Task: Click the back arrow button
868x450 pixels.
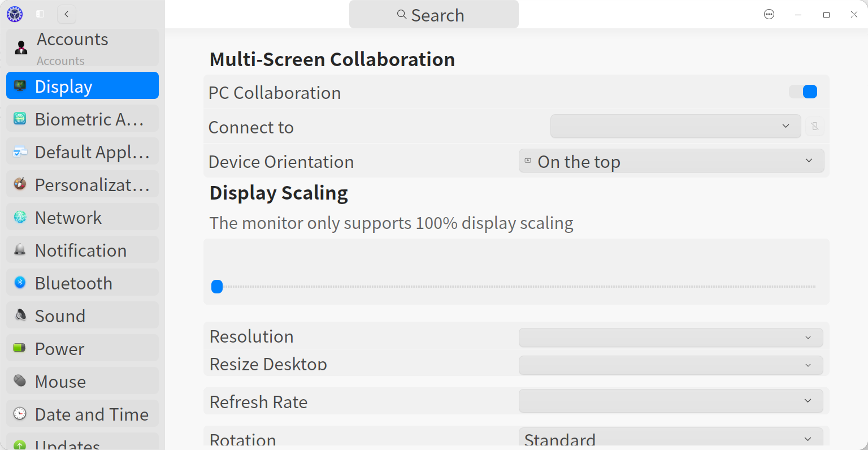Action: coord(66,14)
